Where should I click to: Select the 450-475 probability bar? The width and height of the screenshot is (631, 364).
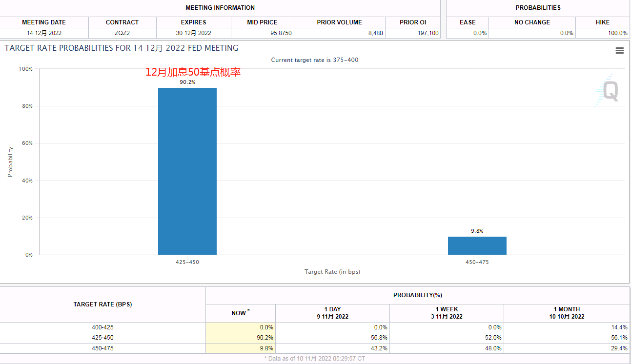pyautogui.click(x=477, y=245)
